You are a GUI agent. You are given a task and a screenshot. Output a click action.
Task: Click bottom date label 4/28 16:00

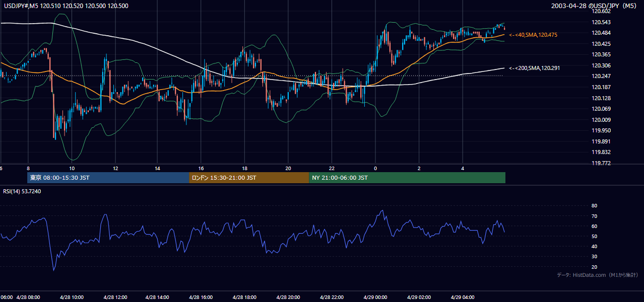point(202,297)
